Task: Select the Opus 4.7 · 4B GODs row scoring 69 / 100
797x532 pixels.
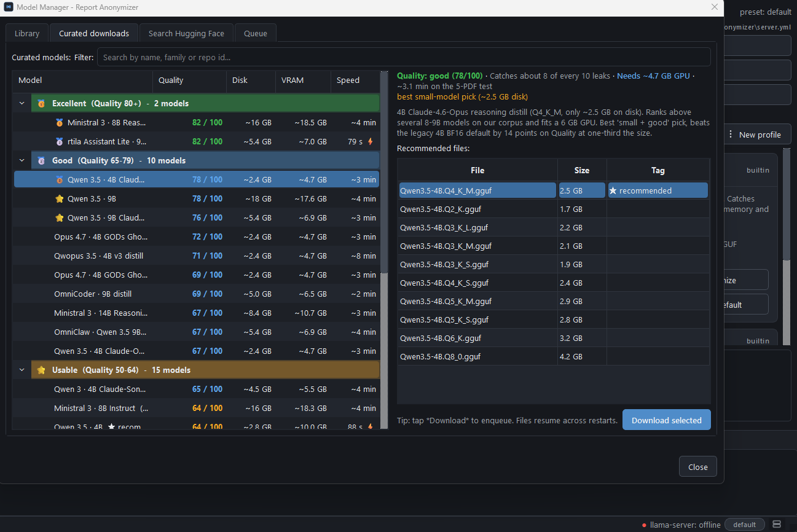Action: coord(196,275)
